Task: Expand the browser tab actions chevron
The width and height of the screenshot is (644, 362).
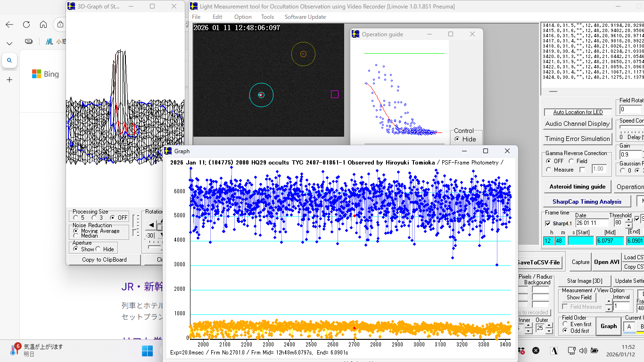Action: tap(9, 43)
